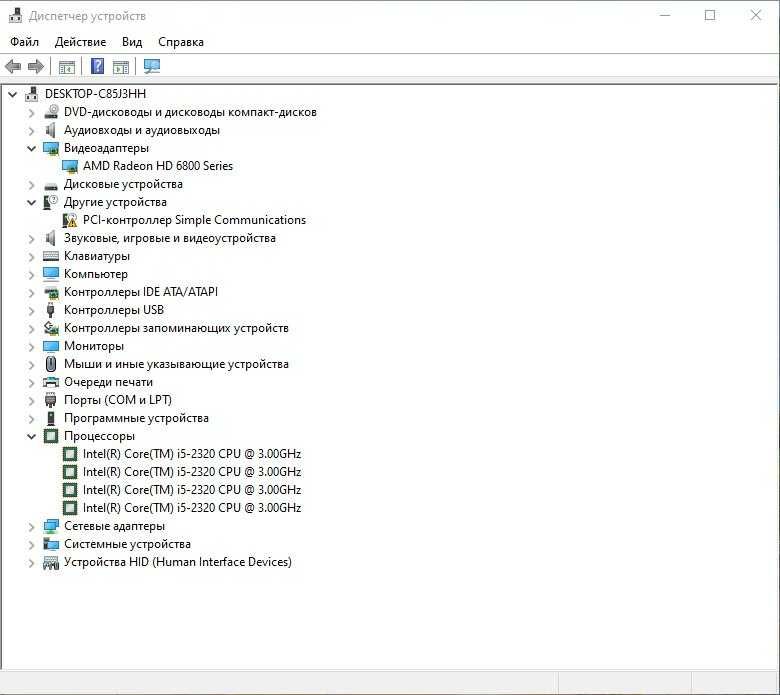The width and height of the screenshot is (780, 695).
Task: Click the storage controller icon
Action: pos(51,328)
